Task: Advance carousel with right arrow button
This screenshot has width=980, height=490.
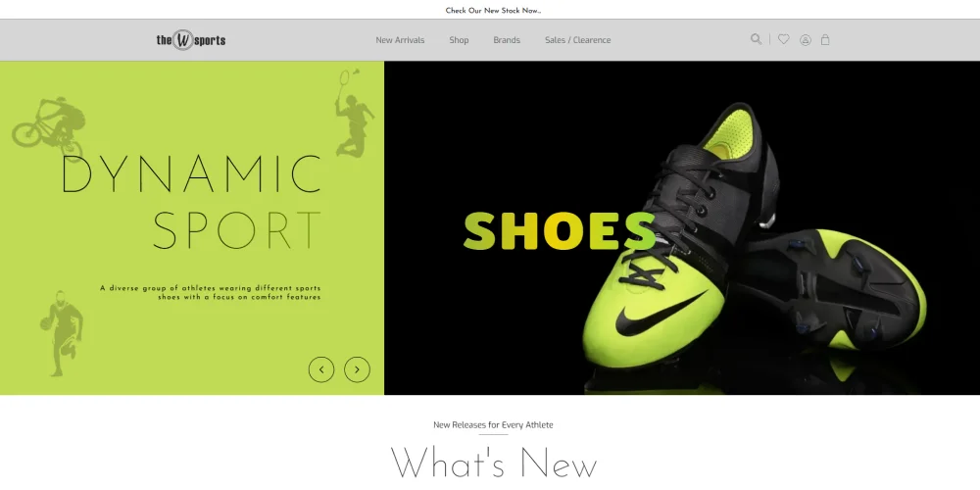Action: (358, 369)
